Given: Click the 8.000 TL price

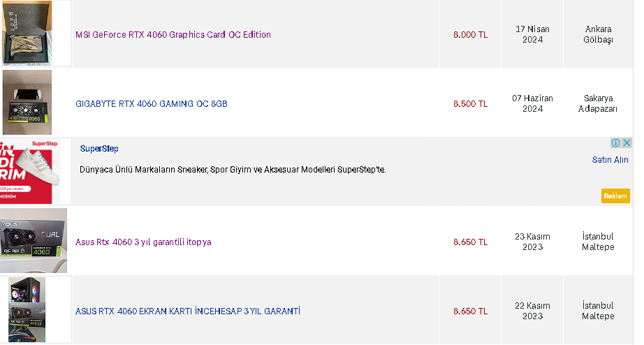Looking at the screenshot, I should [x=470, y=34].
